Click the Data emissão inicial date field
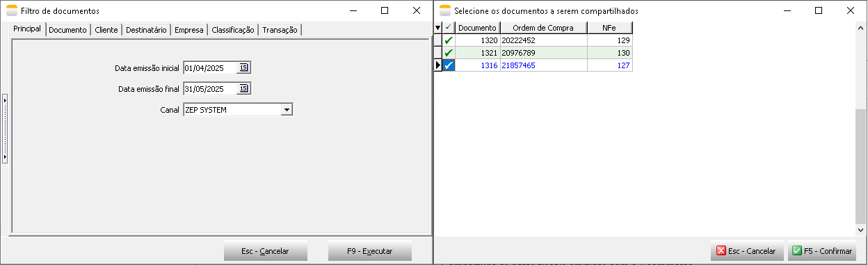 [209, 67]
